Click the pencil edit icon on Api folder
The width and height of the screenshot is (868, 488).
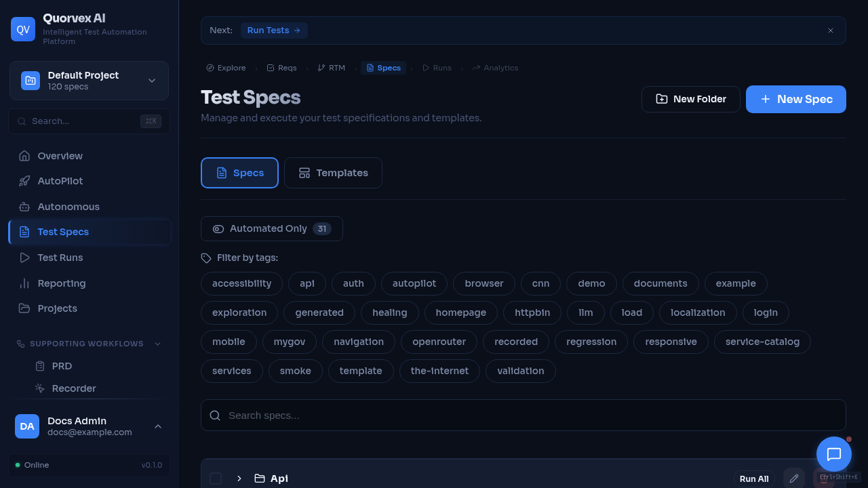click(794, 479)
